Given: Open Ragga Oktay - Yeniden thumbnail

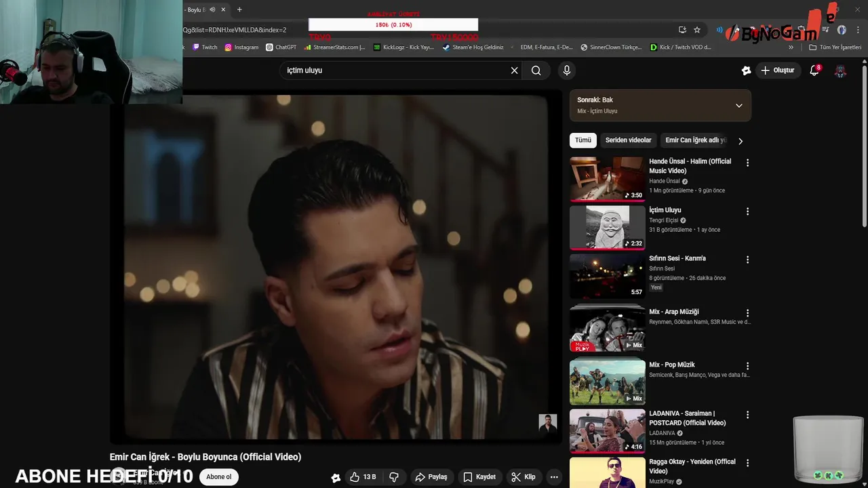Looking at the screenshot, I should (x=607, y=473).
